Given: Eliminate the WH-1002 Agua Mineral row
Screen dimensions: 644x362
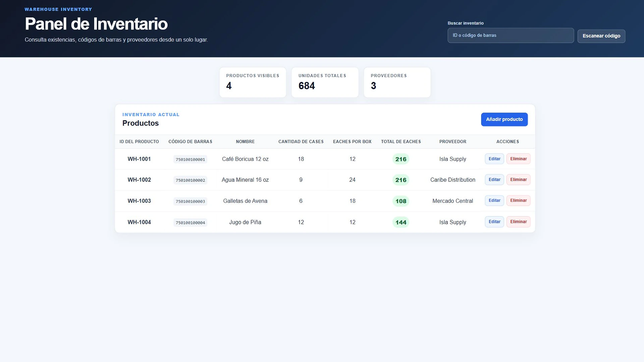Looking at the screenshot, I should click(x=518, y=180).
